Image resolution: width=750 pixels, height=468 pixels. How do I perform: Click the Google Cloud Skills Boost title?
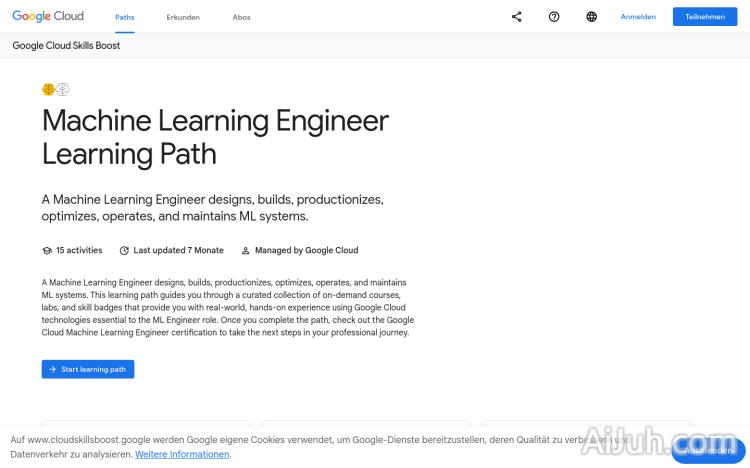coord(66,45)
